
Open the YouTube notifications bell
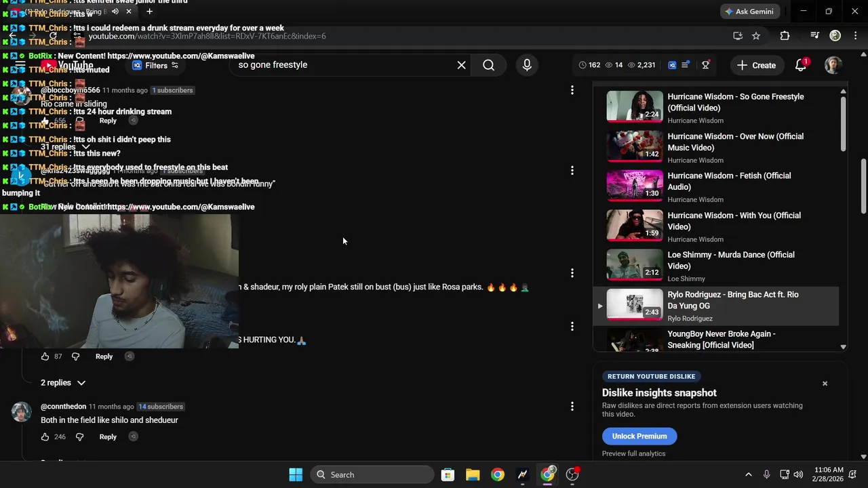801,65
